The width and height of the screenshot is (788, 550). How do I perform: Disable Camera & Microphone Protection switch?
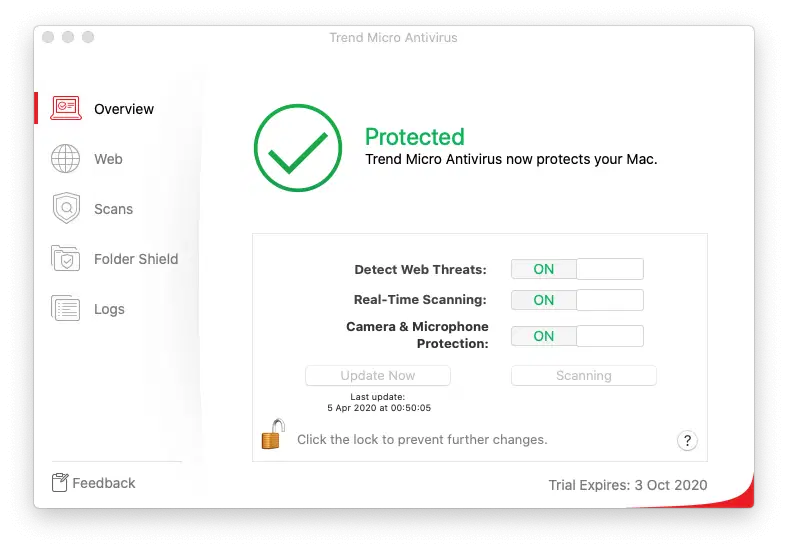pyautogui.click(x=577, y=336)
